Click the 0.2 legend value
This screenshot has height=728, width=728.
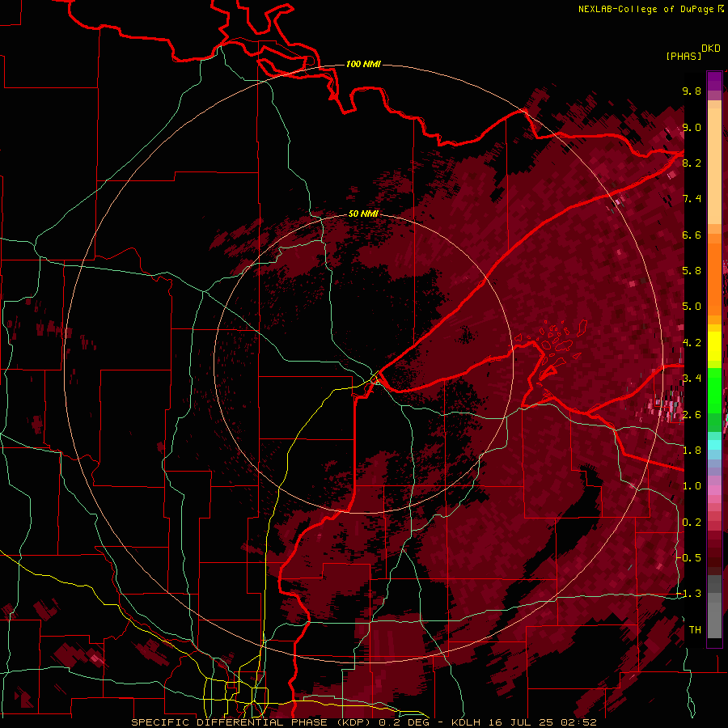pyautogui.click(x=692, y=523)
